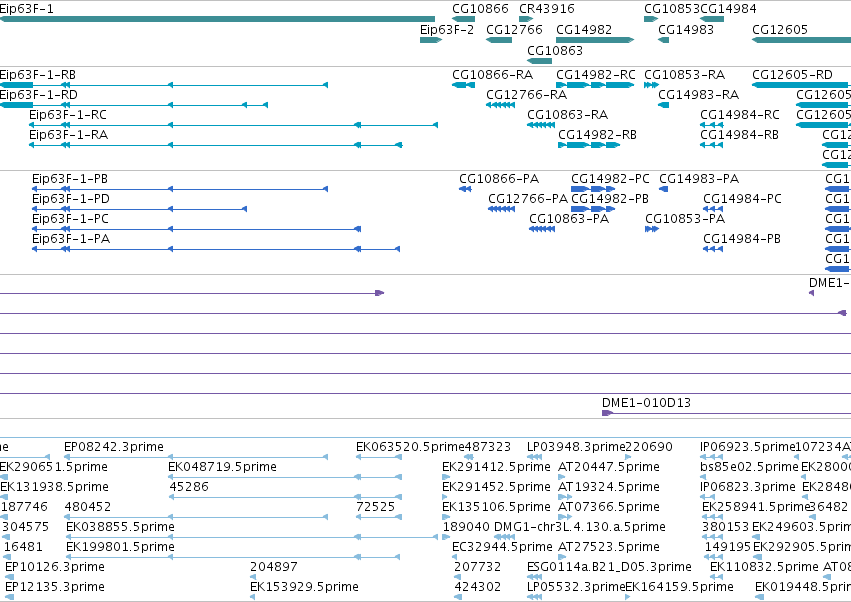This screenshot has width=851, height=602.
Task: Select protein CG14984-PC
Action: tap(742, 199)
